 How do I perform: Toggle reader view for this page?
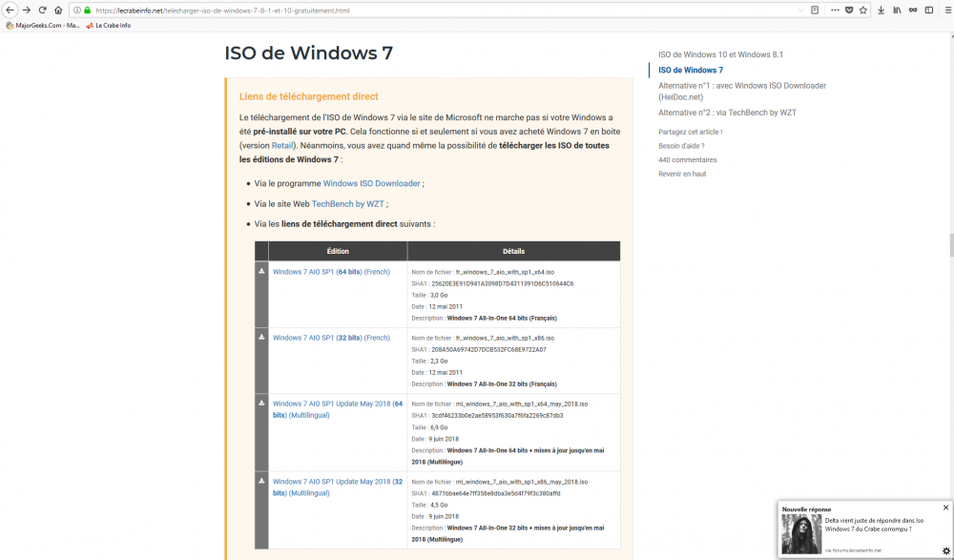[815, 10]
